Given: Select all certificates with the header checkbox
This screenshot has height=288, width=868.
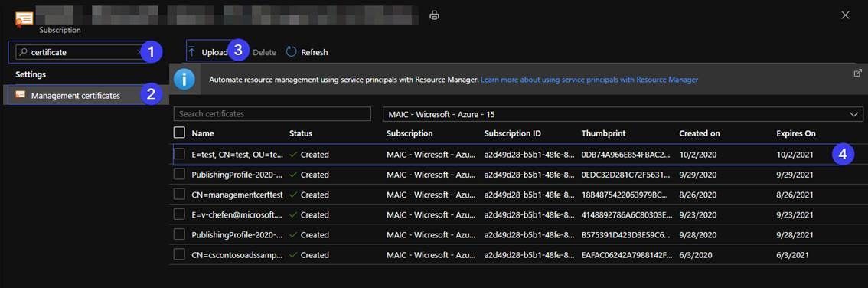Looking at the screenshot, I should point(179,133).
